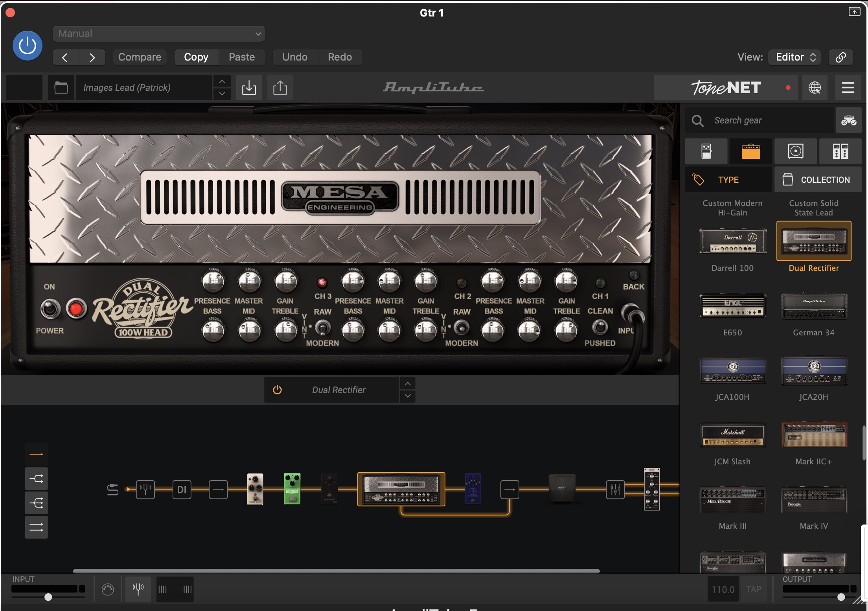Click the Compare button
Viewport: 868px width, 611px height.
click(x=140, y=57)
